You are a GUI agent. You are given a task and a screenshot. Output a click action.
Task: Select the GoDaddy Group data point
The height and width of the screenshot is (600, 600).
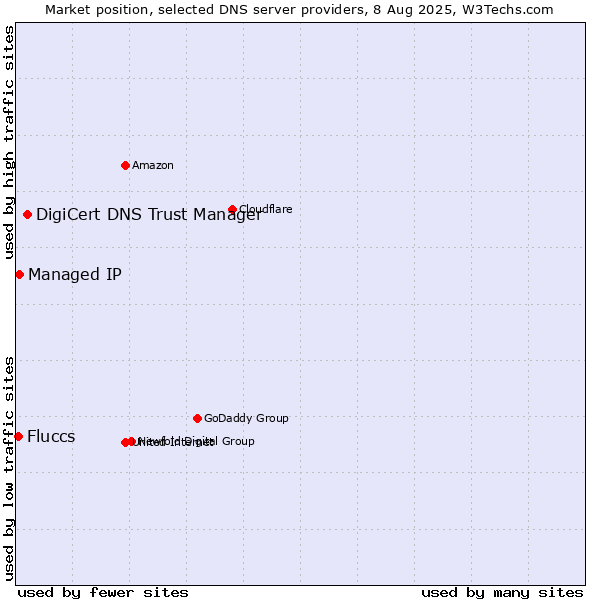coord(197,419)
